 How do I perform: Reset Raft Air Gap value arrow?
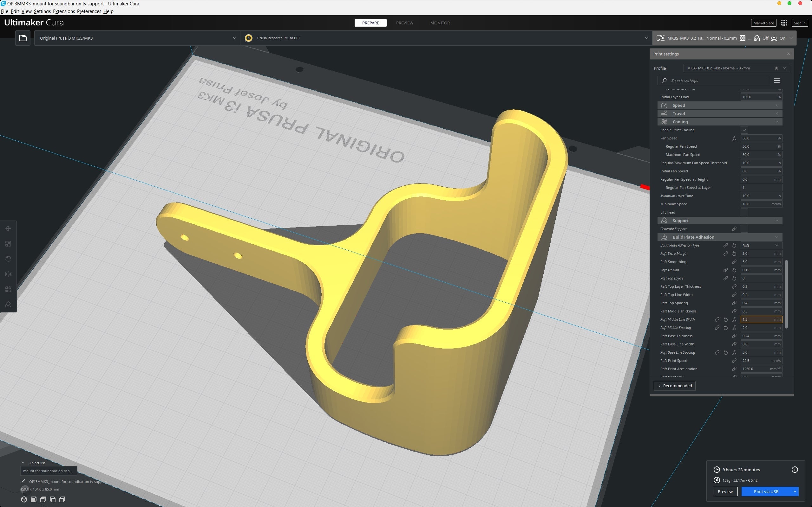(734, 270)
